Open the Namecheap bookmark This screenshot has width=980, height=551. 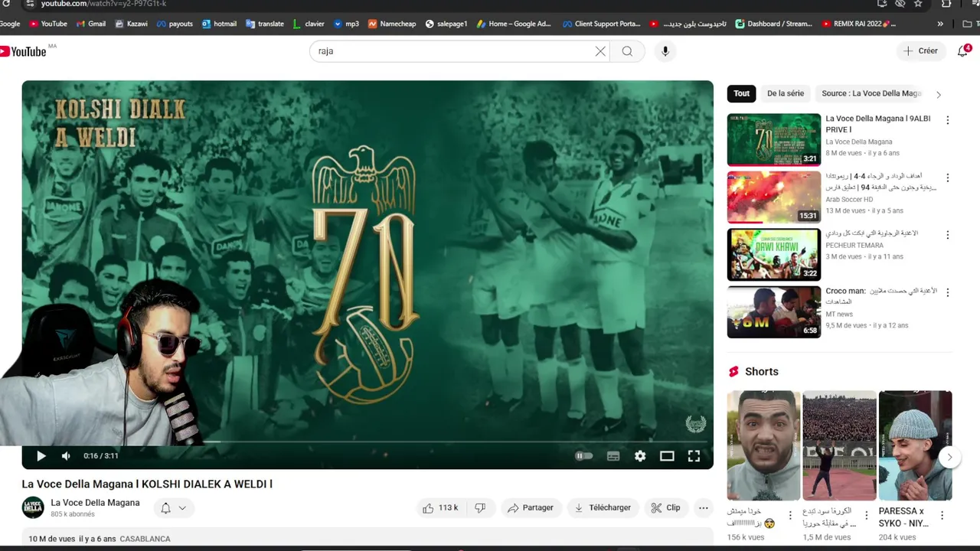pos(392,24)
